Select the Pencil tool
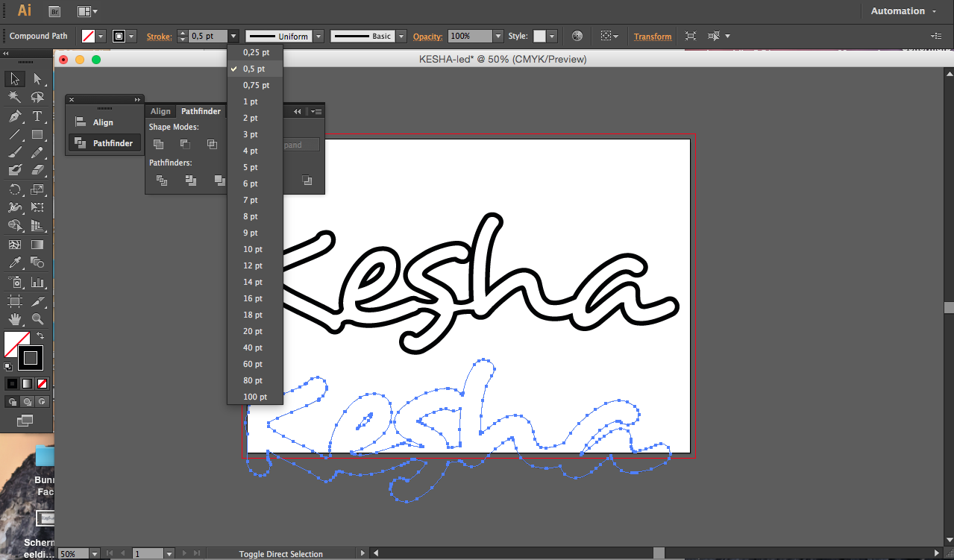954x560 pixels. 37,152
